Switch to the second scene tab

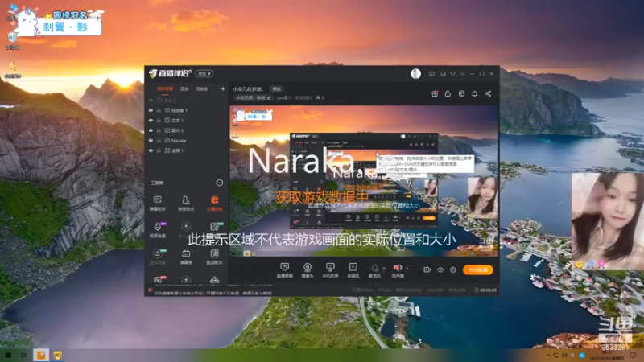[184, 88]
